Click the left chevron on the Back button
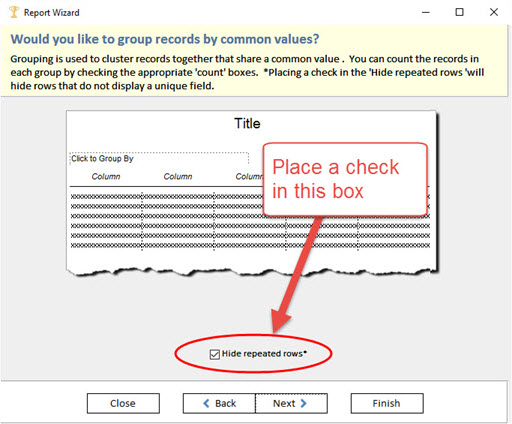 (x=206, y=403)
